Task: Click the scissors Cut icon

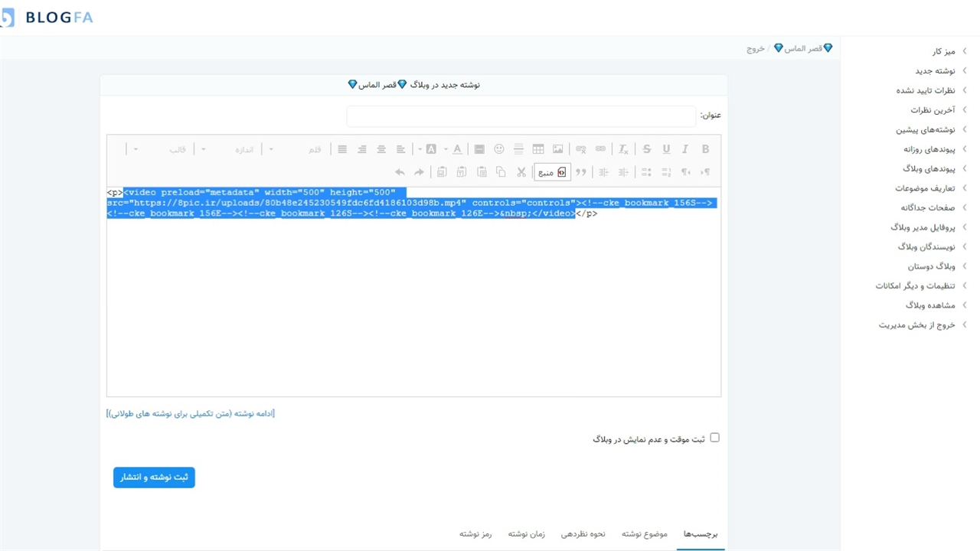Action: [521, 172]
